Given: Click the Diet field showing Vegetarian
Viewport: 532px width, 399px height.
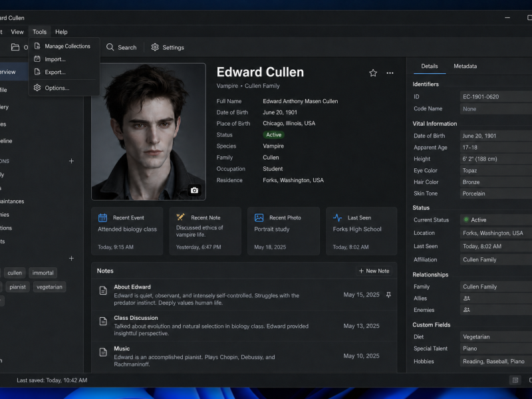Looking at the screenshot, I should point(495,337).
